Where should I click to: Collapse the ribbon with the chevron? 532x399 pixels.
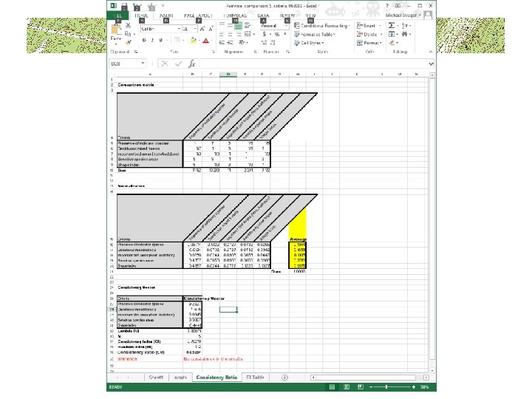coord(431,52)
